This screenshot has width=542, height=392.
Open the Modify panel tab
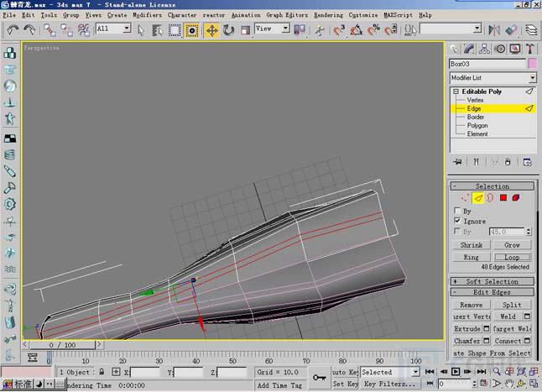click(x=469, y=49)
